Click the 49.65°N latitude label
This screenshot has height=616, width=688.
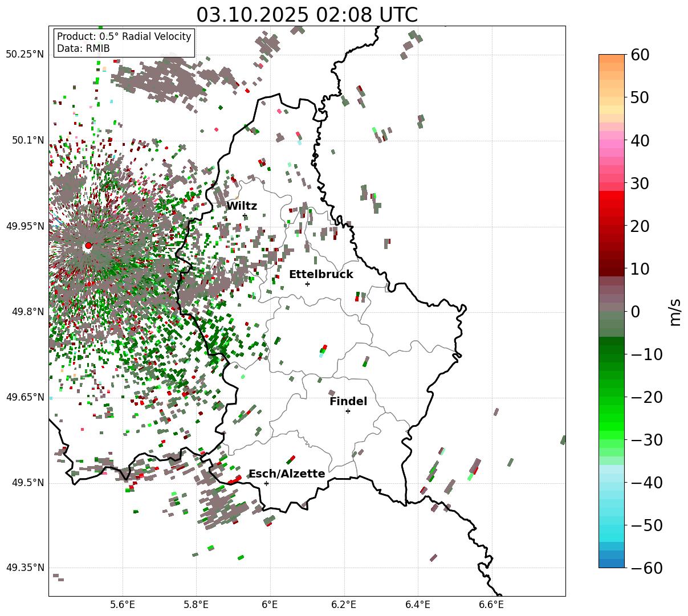point(25,397)
